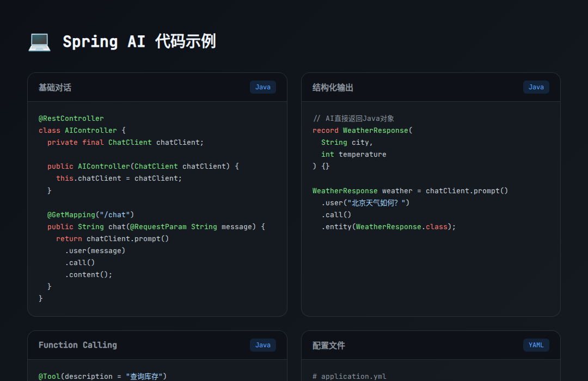Screen dimensions: 588x381
Task: Click the @RestController annotation line
Action: coord(71,119)
